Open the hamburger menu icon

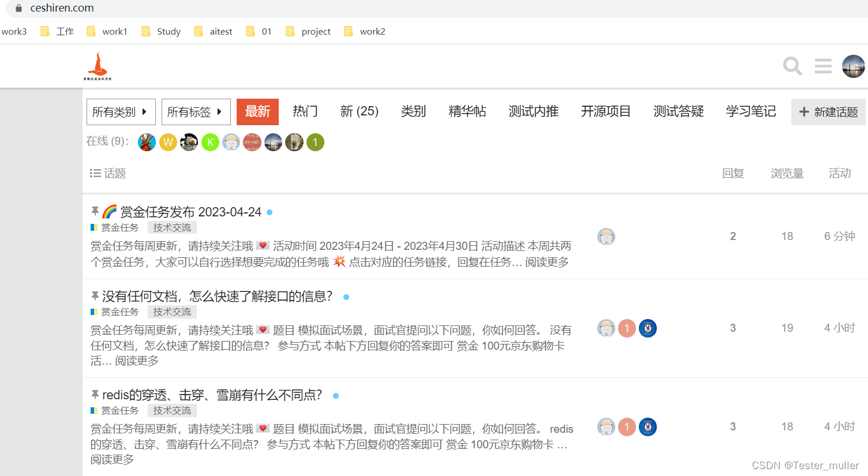[x=823, y=66]
